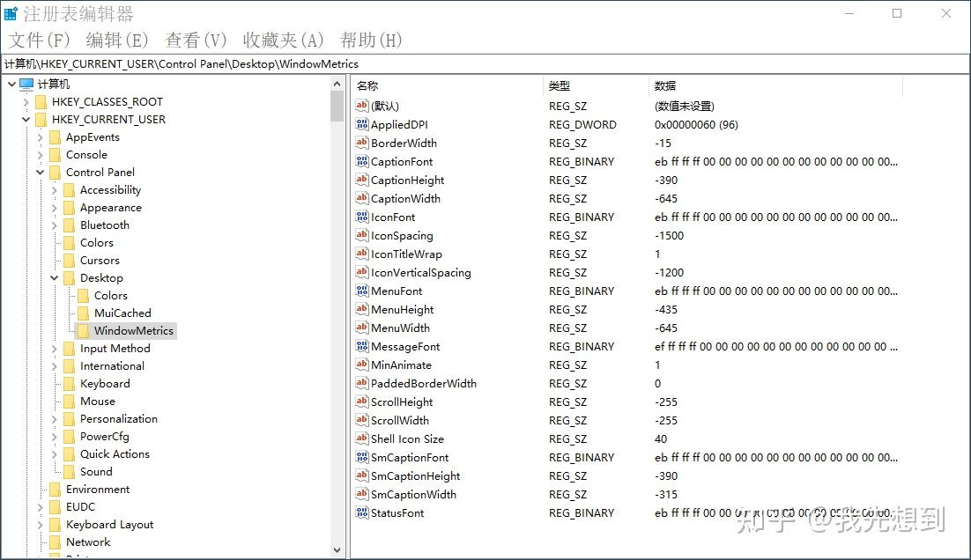Click the Personalization folder icon
The height and width of the screenshot is (560, 971).
69,419
